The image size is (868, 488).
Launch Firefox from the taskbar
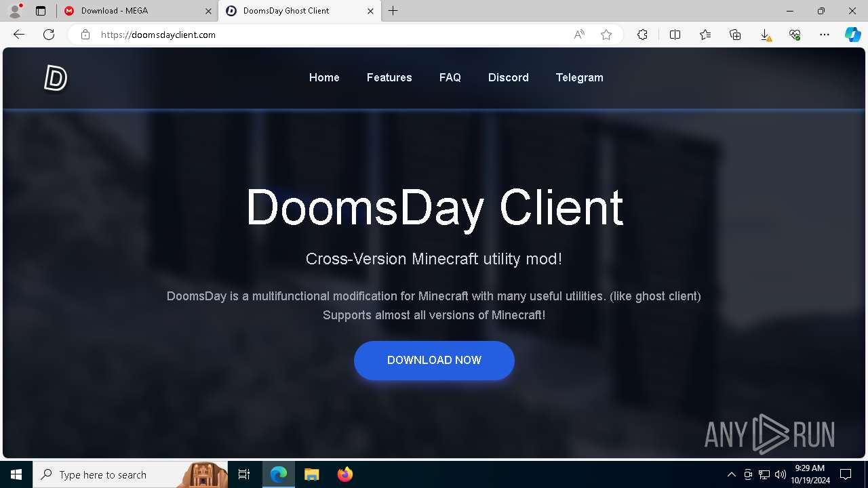(x=344, y=474)
